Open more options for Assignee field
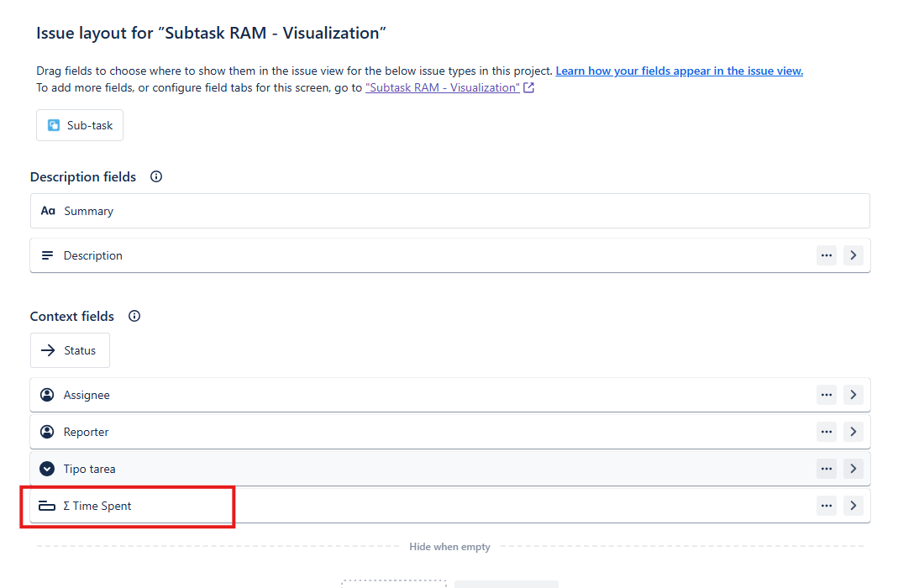 [x=826, y=395]
